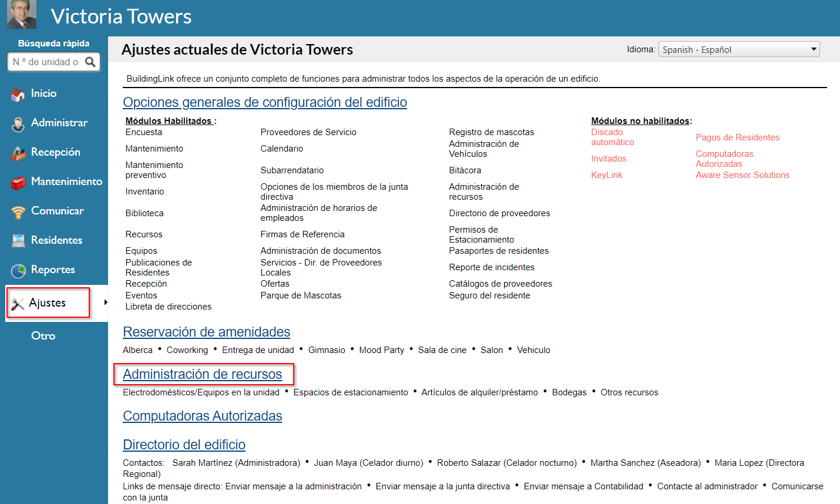Click the Residentes computer icon

point(18,240)
